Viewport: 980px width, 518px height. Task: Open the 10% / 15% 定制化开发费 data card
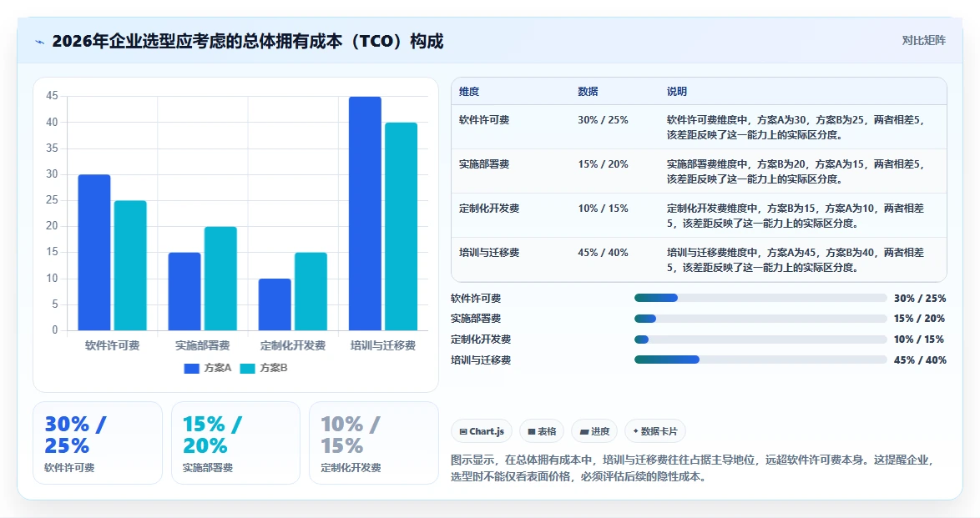(374, 443)
